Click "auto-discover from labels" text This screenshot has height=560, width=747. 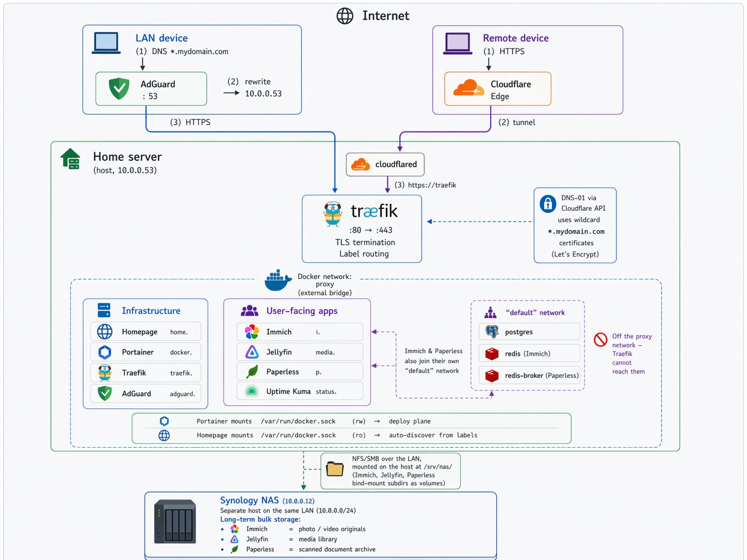coord(433,435)
